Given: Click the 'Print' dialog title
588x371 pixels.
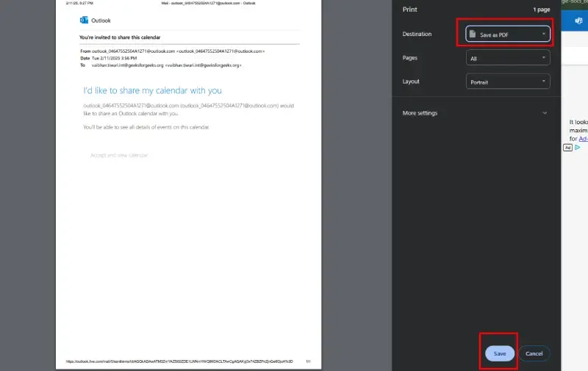Looking at the screenshot, I should point(409,10).
